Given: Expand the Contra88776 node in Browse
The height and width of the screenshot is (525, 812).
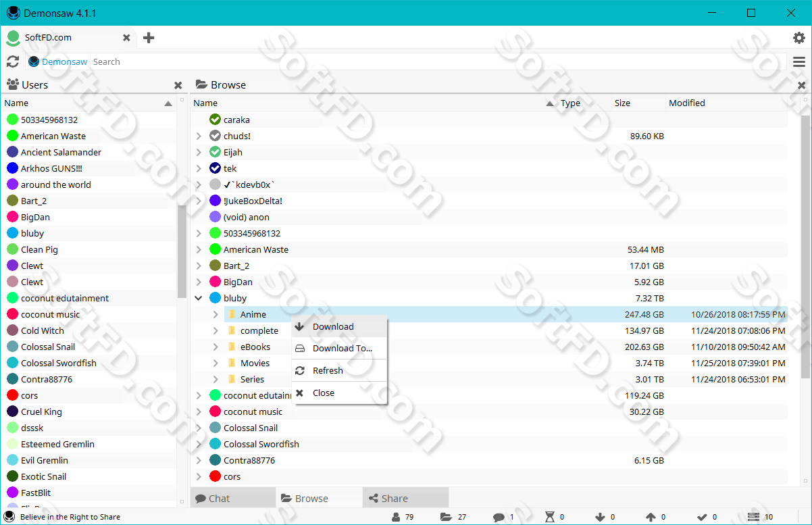Looking at the screenshot, I should tap(199, 460).
